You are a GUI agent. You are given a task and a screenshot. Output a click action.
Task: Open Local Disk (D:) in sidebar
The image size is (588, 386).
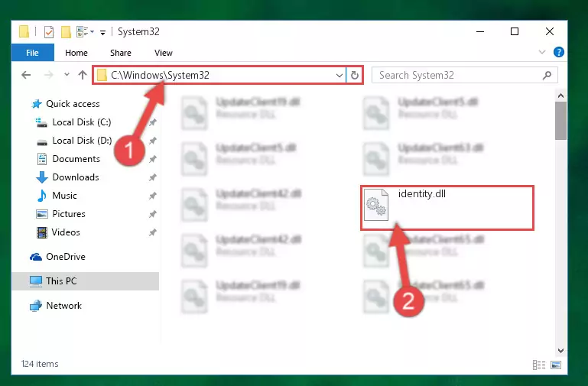pos(82,141)
